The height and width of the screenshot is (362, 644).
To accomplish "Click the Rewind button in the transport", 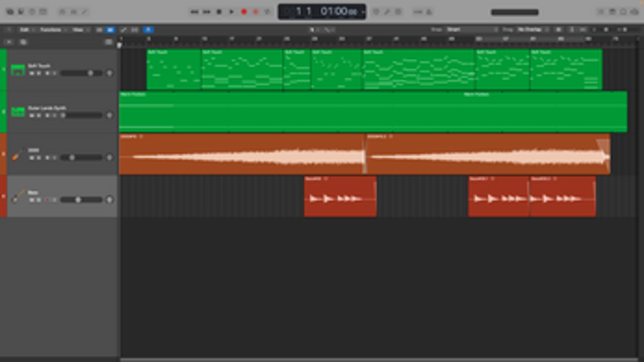I will tap(194, 12).
